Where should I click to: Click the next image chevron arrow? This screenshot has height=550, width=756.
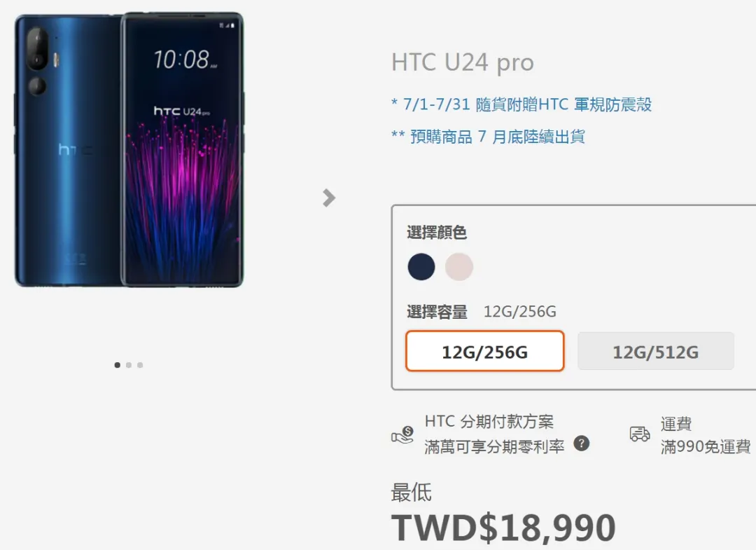coord(329,198)
